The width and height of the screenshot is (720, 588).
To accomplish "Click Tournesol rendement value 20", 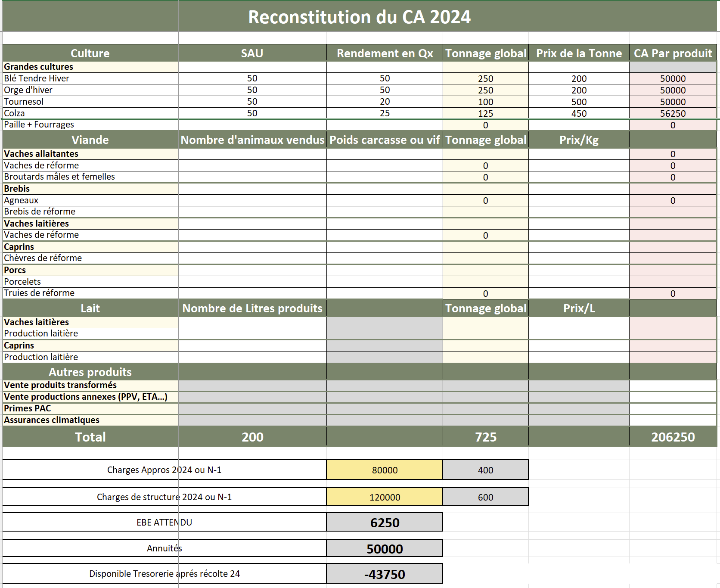I will pyautogui.click(x=385, y=102).
